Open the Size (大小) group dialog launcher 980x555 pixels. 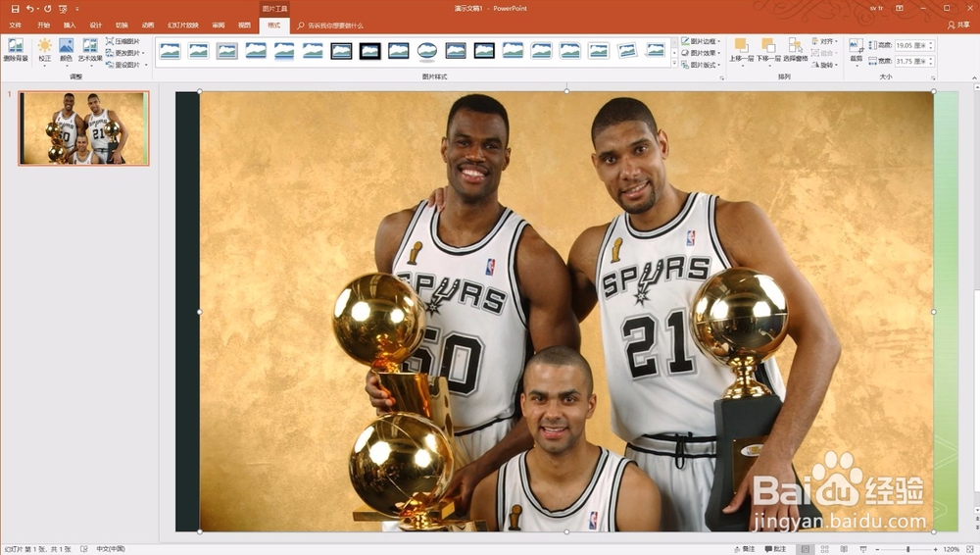(x=933, y=77)
